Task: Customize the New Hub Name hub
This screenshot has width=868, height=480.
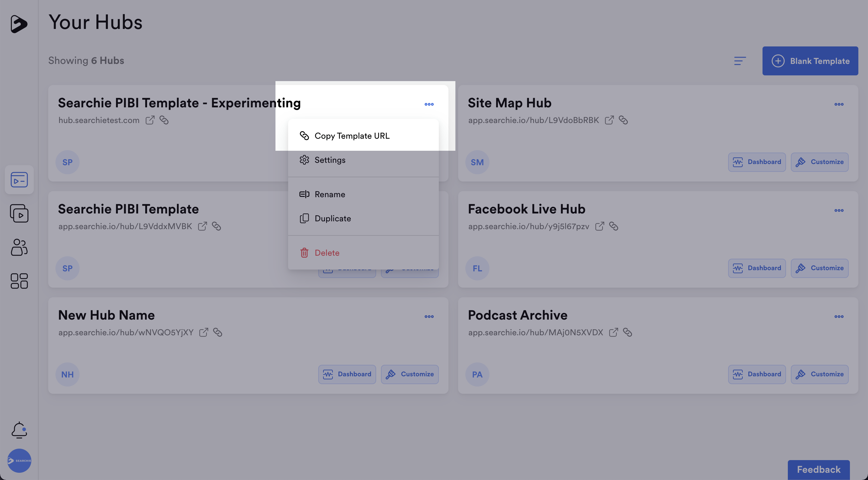Action: point(410,374)
